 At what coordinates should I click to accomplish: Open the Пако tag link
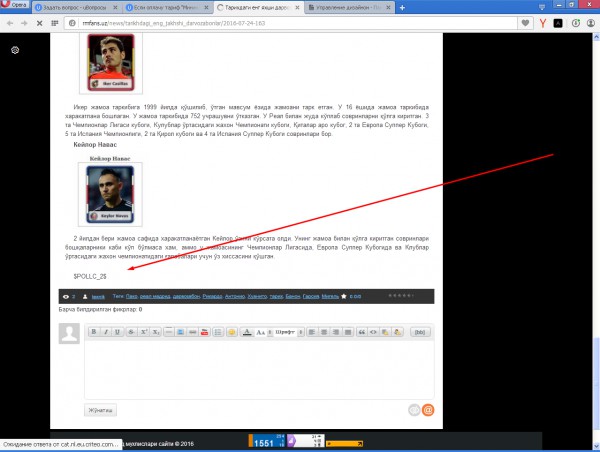tap(131, 296)
